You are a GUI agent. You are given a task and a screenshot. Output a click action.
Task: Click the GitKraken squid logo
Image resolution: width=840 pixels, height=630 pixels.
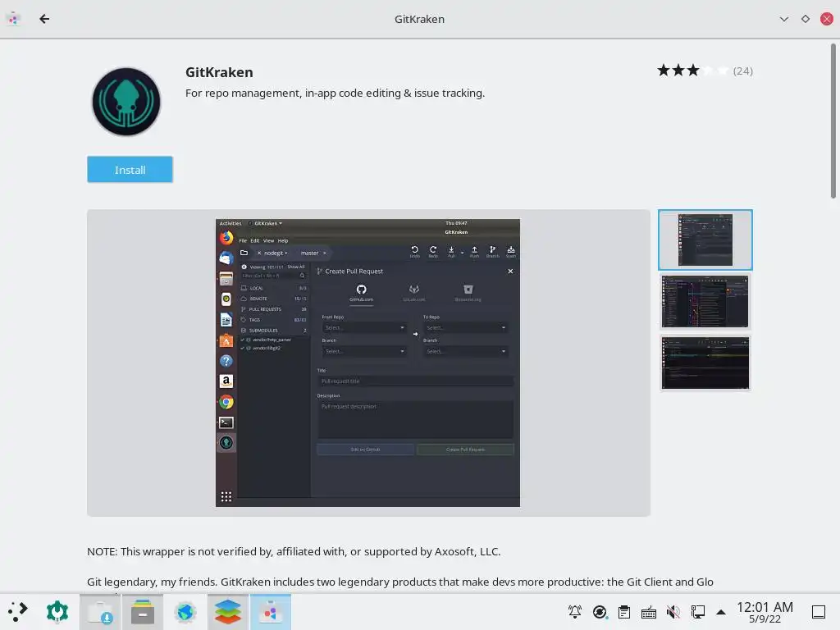pos(126,102)
